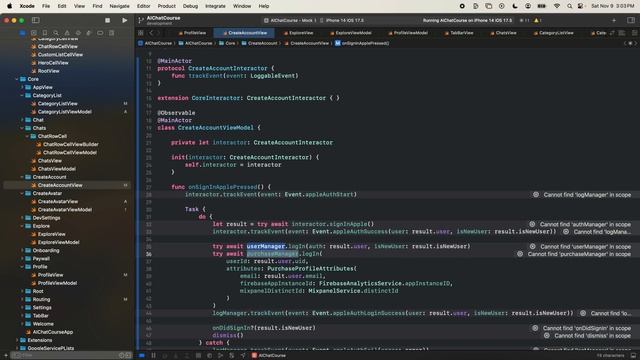Screen dimensions: 640x360
Task: Click the "Cannot find 'onDidSignIn' in scope" error
Action: click(581, 328)
